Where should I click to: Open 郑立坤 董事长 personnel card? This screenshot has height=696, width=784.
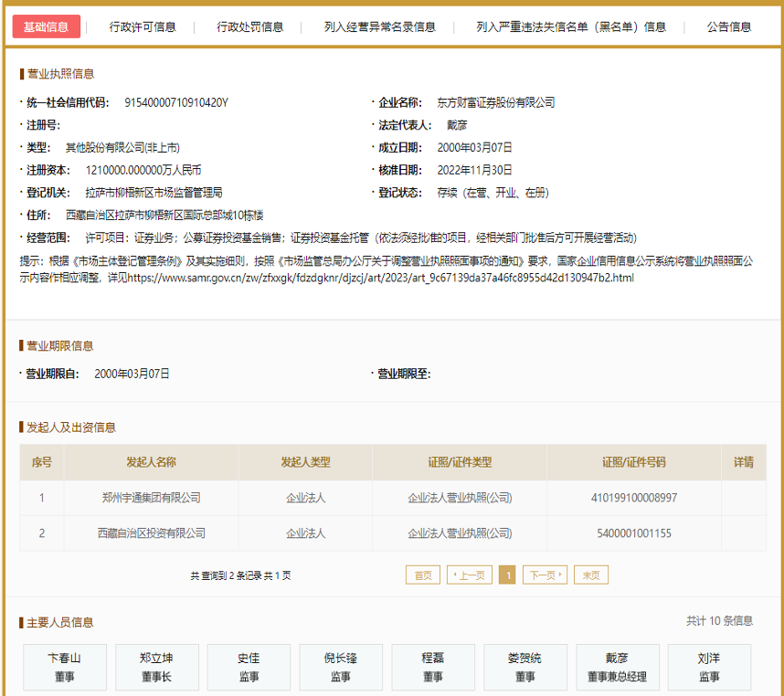(157, 667)
